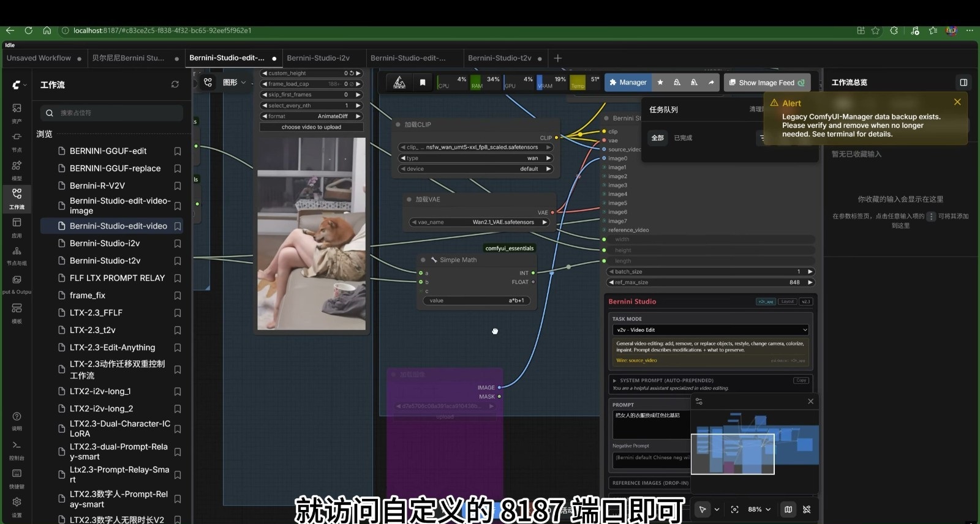This screenshot has width=980, height=524.
Task: Bookmark the LTX-2.3_t2v workflow
Action: [178, 330]
